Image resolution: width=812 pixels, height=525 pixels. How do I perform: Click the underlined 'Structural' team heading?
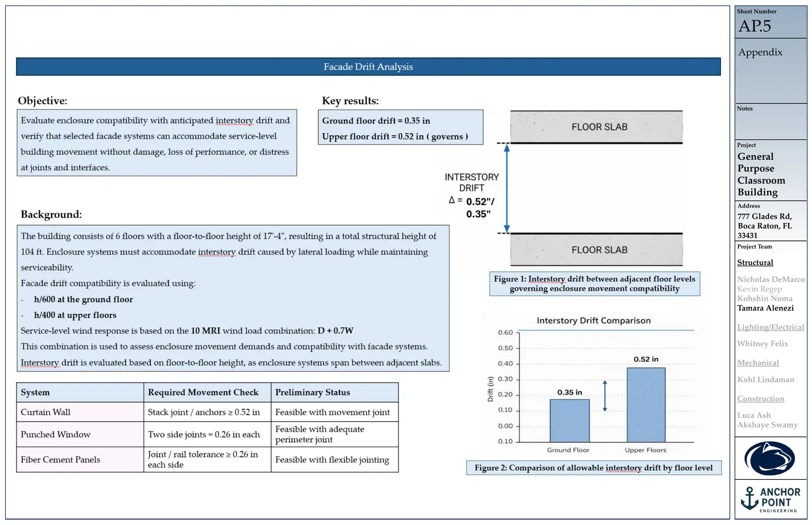coord(755,262)
